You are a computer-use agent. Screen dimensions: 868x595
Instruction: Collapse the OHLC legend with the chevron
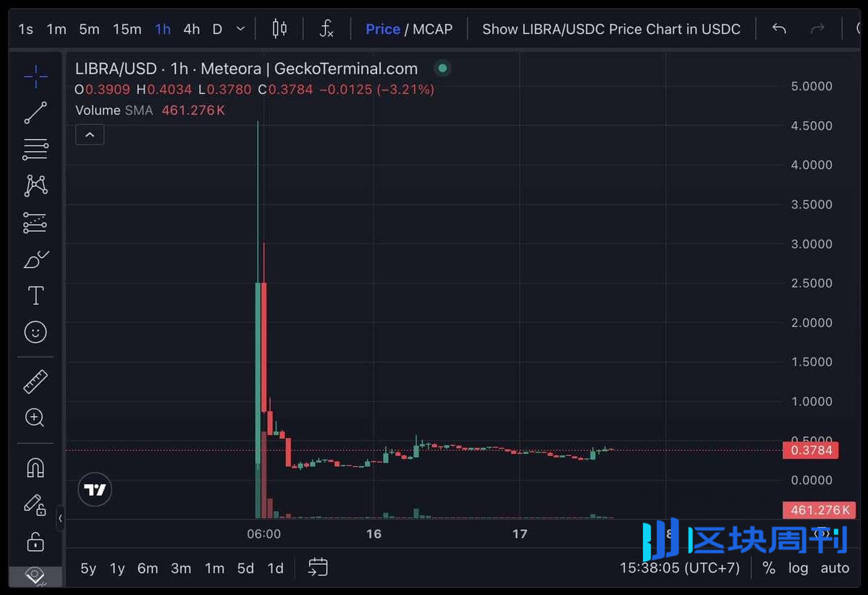coord(89,135)
